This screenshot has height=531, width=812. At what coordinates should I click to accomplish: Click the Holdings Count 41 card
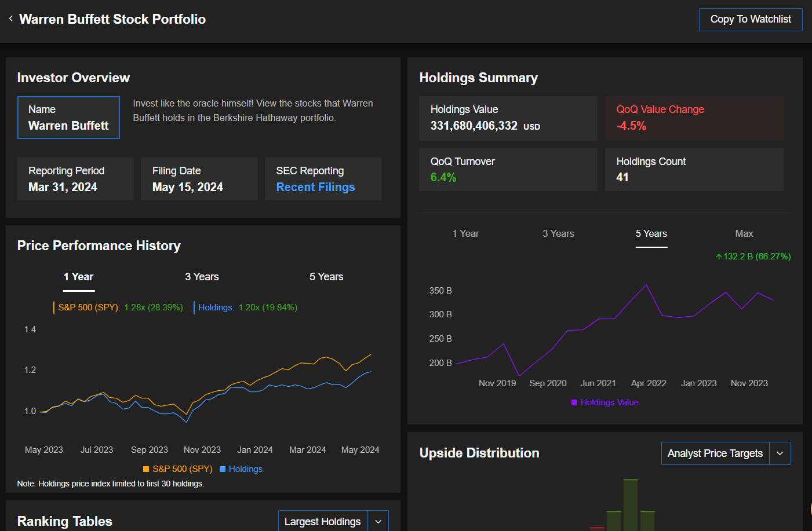[694, 170]
